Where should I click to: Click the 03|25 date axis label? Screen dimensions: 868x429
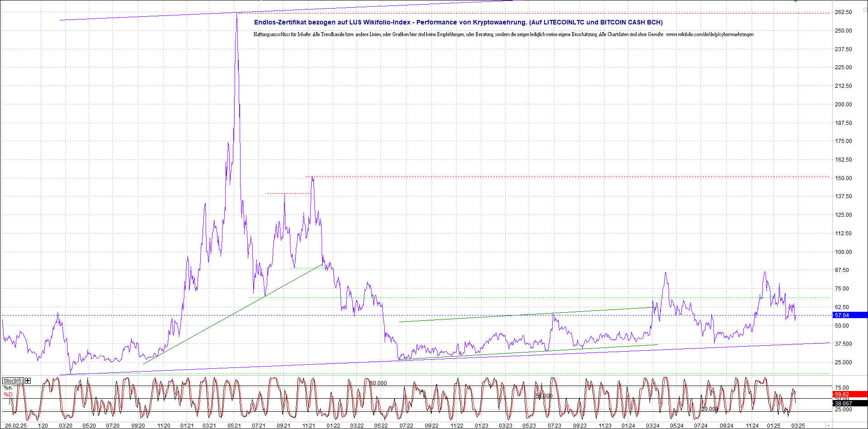(798, 426)
